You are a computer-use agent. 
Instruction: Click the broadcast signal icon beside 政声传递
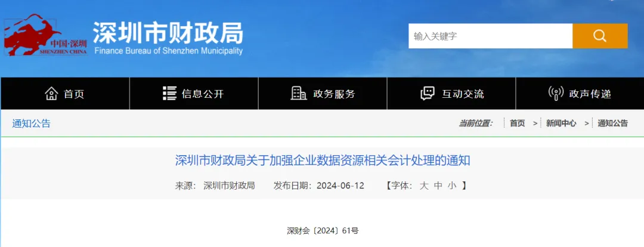555,94
